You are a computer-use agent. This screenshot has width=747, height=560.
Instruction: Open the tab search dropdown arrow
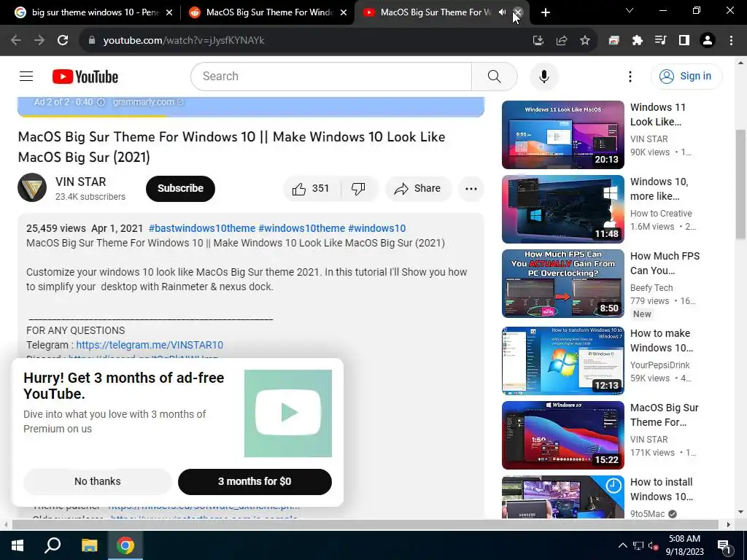pyautogui.click(x=630, y=10)
